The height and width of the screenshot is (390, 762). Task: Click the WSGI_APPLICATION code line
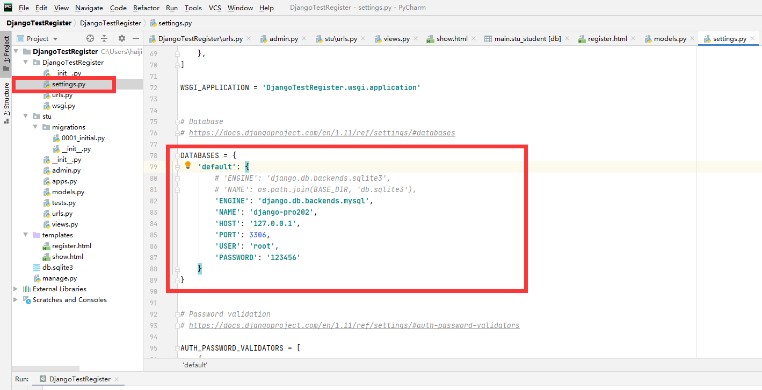(x=300, y=87)
